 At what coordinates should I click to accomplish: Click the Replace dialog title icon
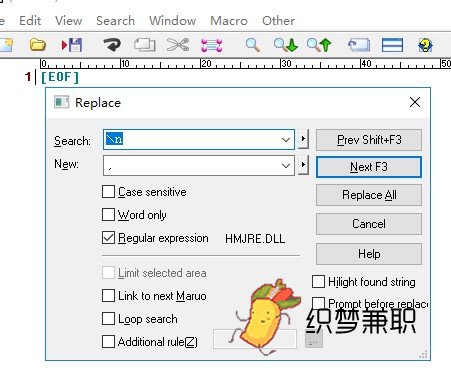click(x=61, y=102)
